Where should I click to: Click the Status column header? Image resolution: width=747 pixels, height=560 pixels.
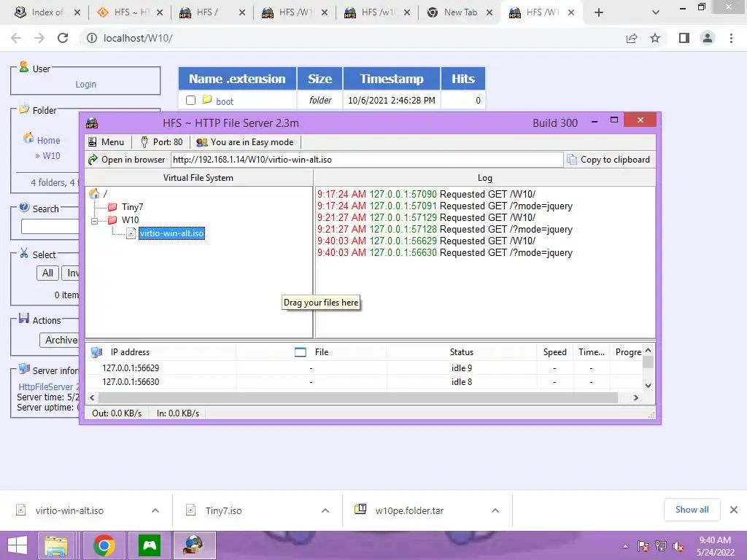[462, 352]
